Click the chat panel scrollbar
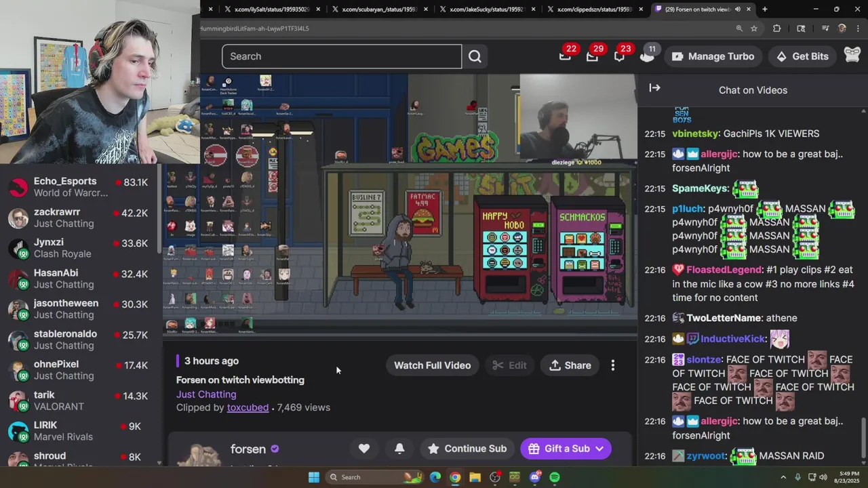Screen dimensions: 868x488 coord(863,438)
